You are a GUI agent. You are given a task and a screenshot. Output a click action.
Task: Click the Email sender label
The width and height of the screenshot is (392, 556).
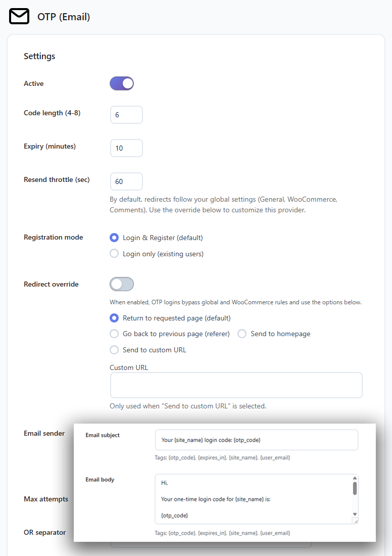coord(44,433)
